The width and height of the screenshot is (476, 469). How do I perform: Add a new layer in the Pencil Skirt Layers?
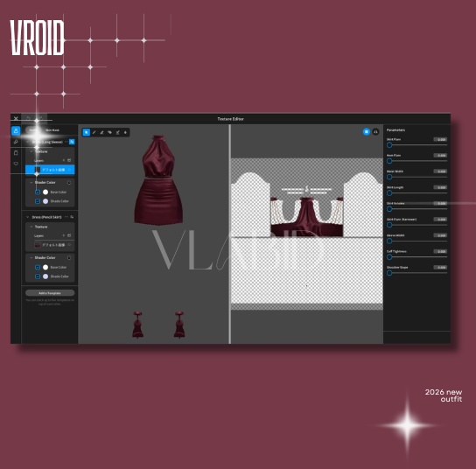click(x=64, y=235)
